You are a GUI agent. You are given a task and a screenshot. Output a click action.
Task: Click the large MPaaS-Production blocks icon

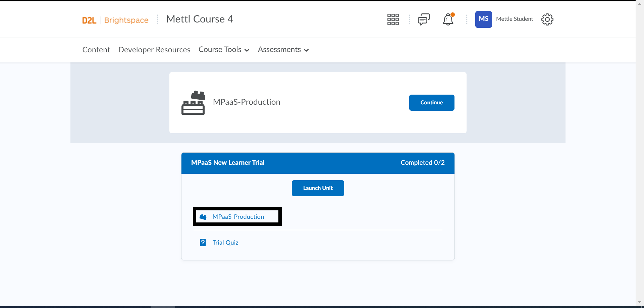193,103
